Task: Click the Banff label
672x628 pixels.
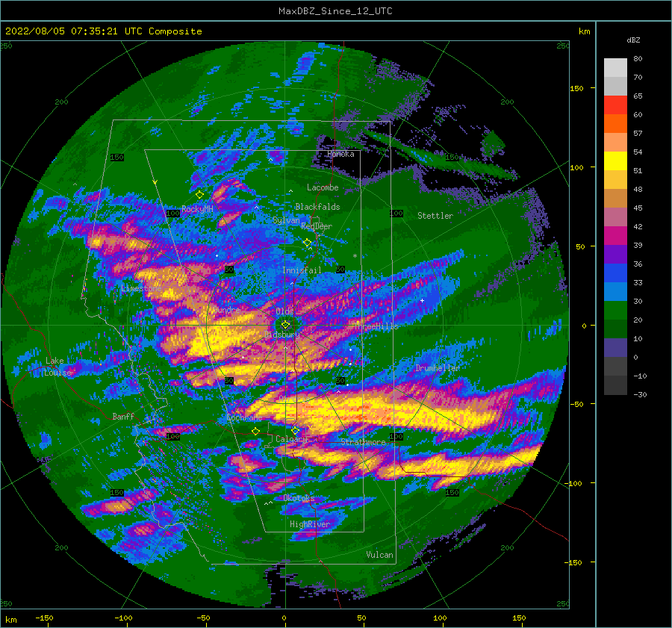Action: tap(123, 416)
